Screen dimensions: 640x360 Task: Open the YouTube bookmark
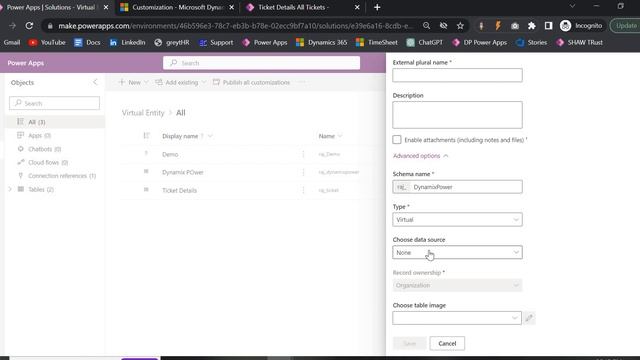pyautogui.click(x=47, y=42)
